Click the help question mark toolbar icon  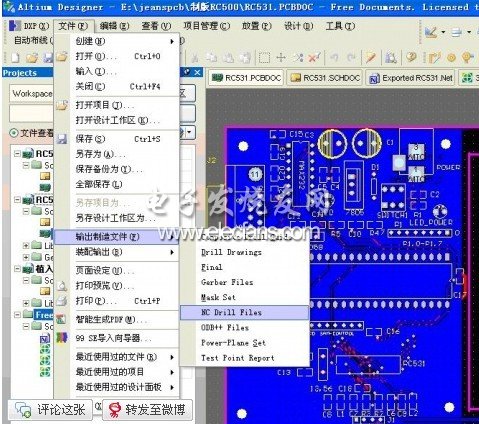(412, 57)
